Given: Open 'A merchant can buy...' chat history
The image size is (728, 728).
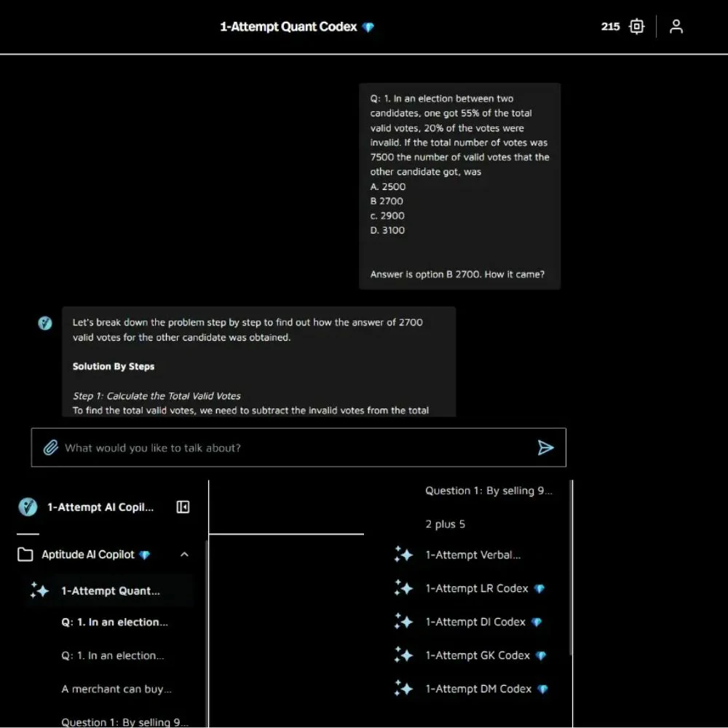Looking at the screenshot, I should [x=116, y=689].
